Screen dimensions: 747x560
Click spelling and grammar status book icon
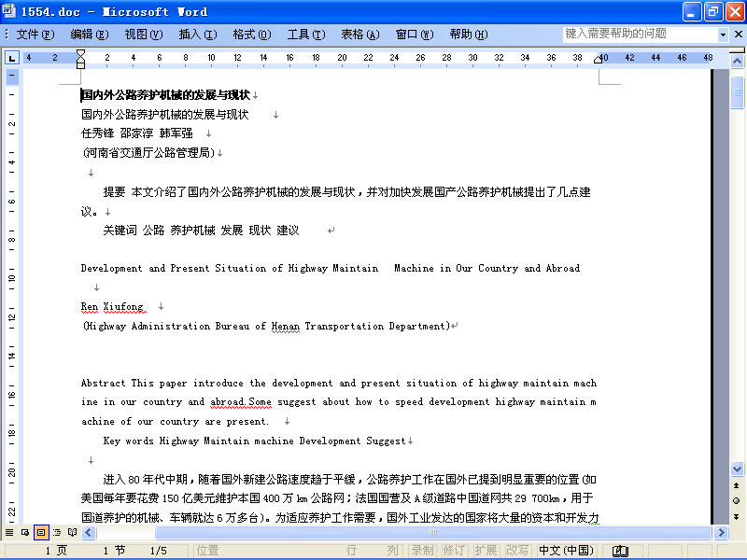click(620, 551)
